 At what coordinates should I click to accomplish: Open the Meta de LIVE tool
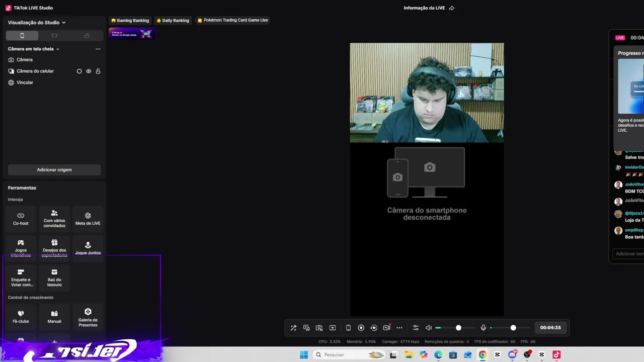coord(88,219)
